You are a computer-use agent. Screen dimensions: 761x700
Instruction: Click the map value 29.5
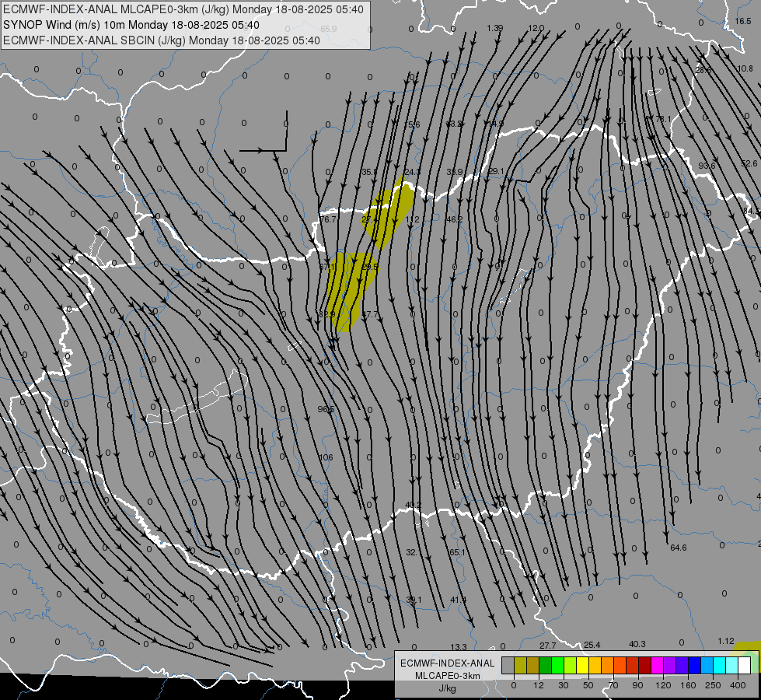click(370, 267)
